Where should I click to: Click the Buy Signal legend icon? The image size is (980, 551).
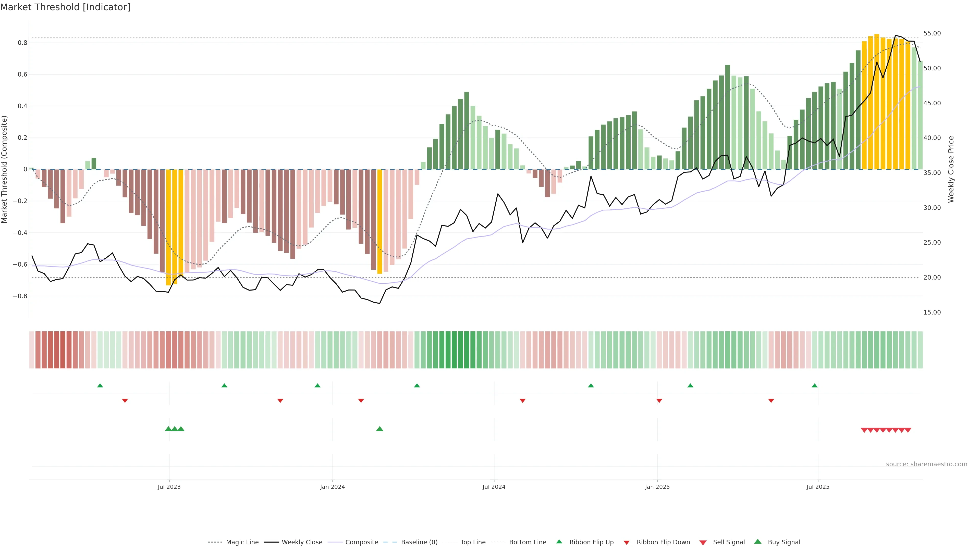point(758,542)
